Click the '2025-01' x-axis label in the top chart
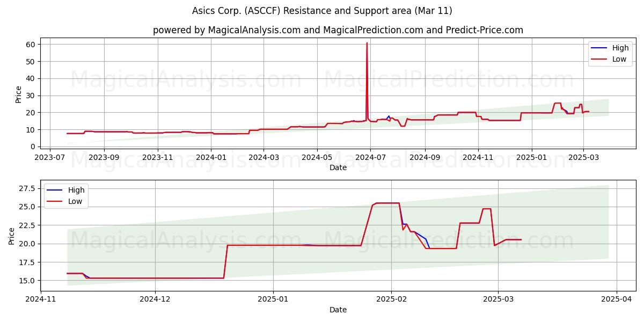Screen dimensions: 644x322 coord(532,157)
